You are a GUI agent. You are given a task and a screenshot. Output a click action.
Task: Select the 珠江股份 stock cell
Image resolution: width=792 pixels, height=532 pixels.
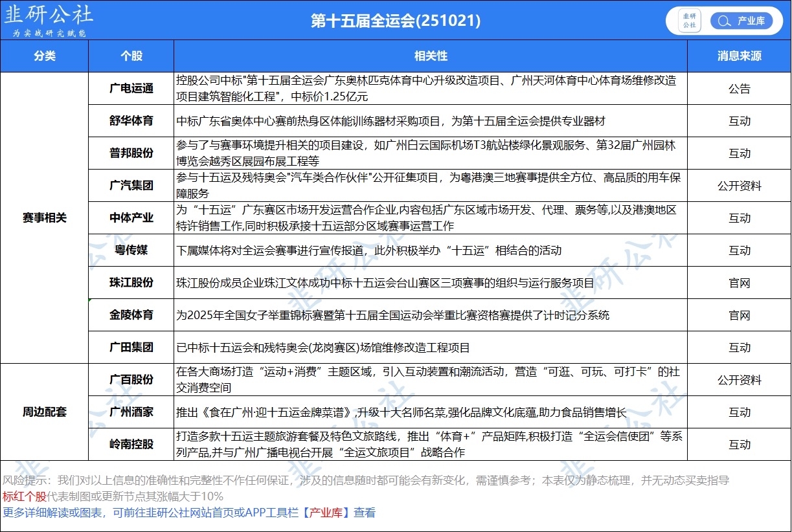pyautogui.click(x=131, y=283)
